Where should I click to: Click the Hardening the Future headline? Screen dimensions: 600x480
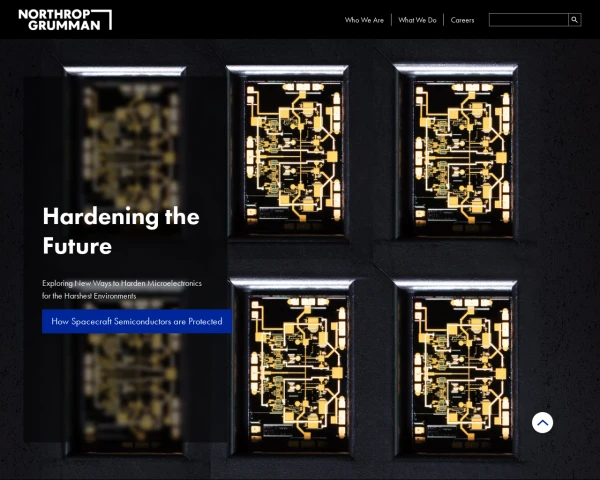pos(121,231)
